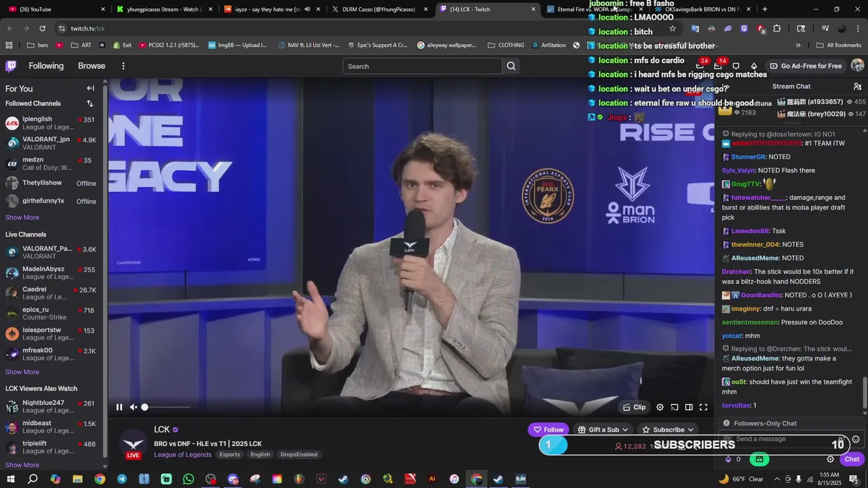Viewport: 868px width, 488px height.
Task: Reload the Twitch page
Action: (42, 28)
